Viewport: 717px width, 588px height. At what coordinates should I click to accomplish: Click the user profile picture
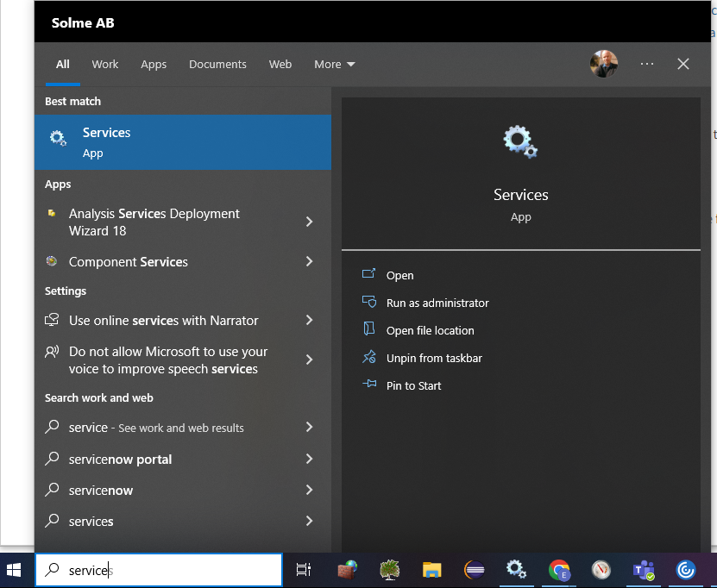[x=603, y=64]
